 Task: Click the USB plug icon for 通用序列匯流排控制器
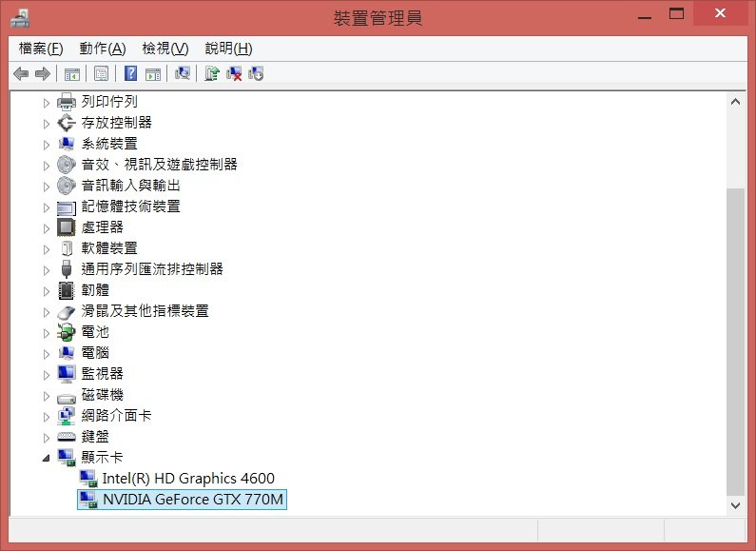tap(67, 269)
